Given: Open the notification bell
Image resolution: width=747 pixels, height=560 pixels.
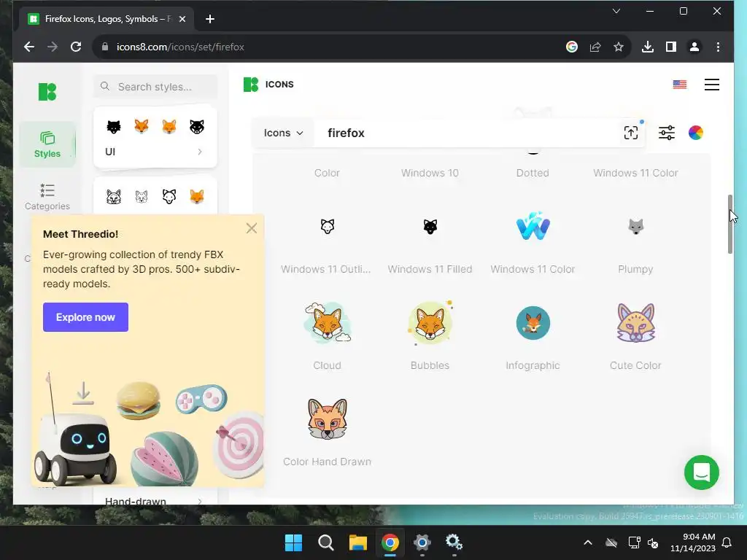Looking at the screenshot, I should tap(727, 542).
